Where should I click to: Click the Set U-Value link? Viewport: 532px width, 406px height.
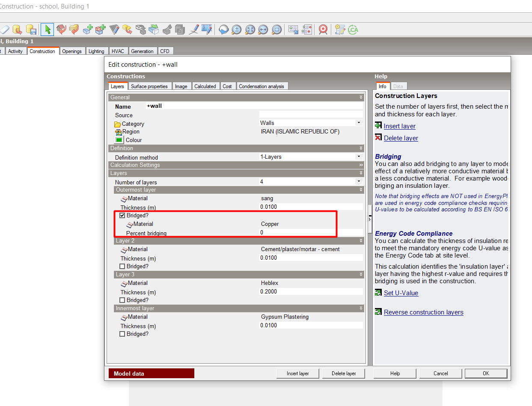click(x=401, y=293)
